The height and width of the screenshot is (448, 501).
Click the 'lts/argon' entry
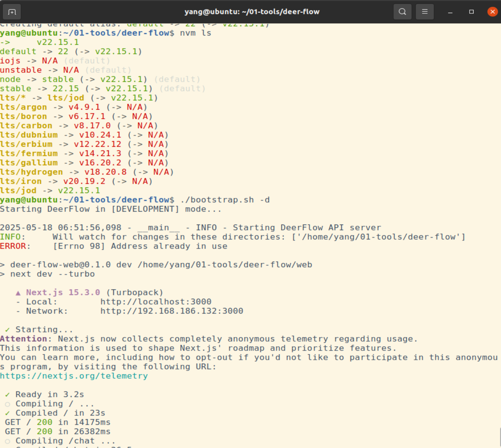pyautogui.click(x=74, y=107)
